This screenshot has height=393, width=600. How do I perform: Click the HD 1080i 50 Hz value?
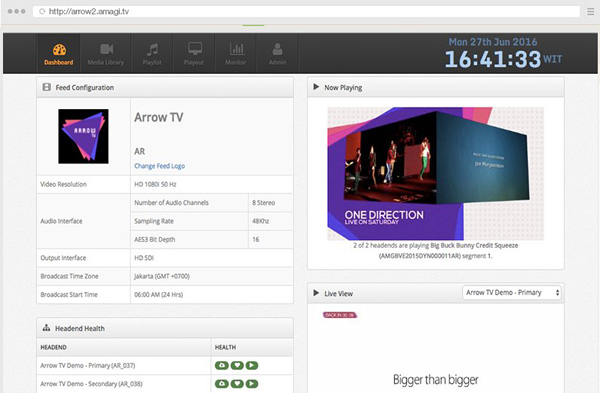[155, 184]
